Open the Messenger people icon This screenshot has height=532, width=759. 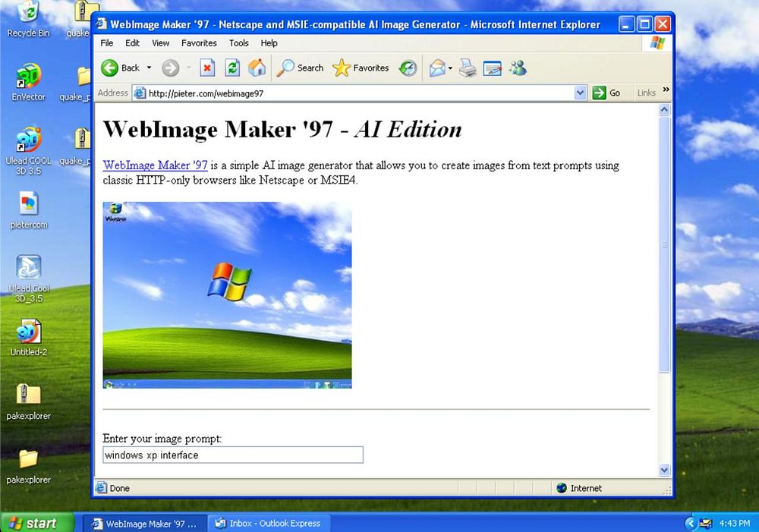tap(518, 68)
